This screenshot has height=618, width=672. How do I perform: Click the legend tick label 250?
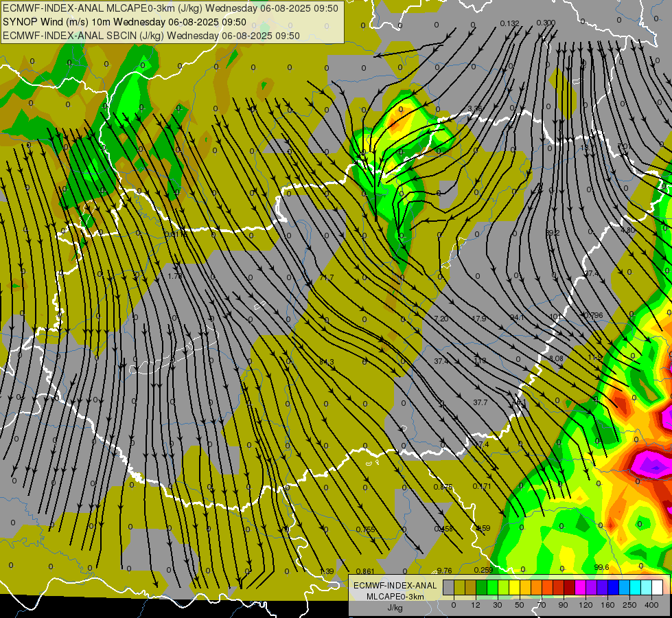[x=629, y=605]
